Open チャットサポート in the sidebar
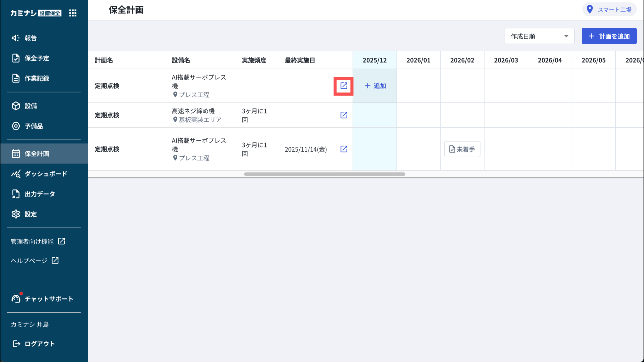 point(43,299)
